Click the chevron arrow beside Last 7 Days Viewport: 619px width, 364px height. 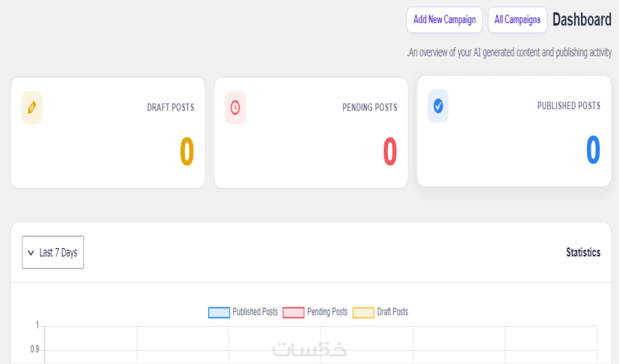[31, 253]
